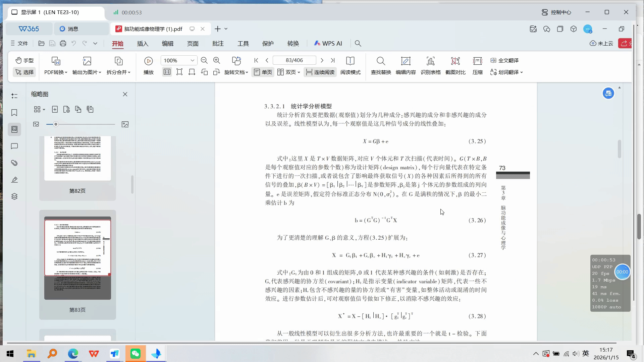Open the bookmark panel in sidebar
Viewport: 644px width, 362px height.
[14, 113]
